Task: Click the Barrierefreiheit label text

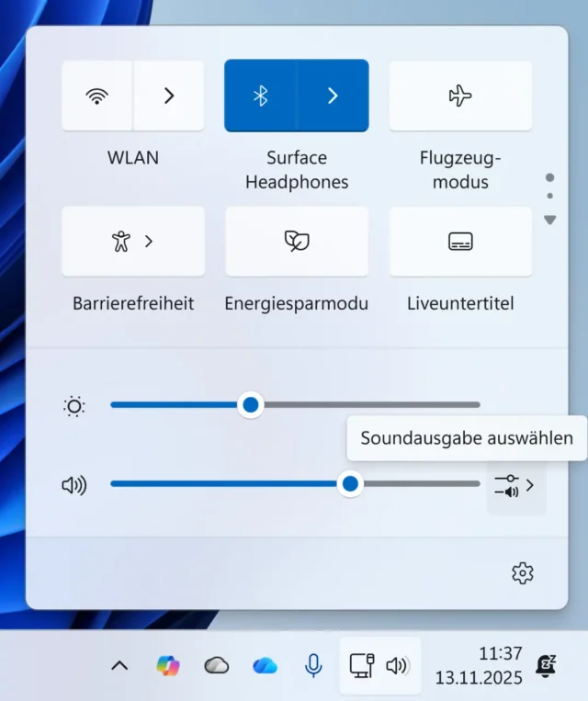Action: click(x=133, y=303)
